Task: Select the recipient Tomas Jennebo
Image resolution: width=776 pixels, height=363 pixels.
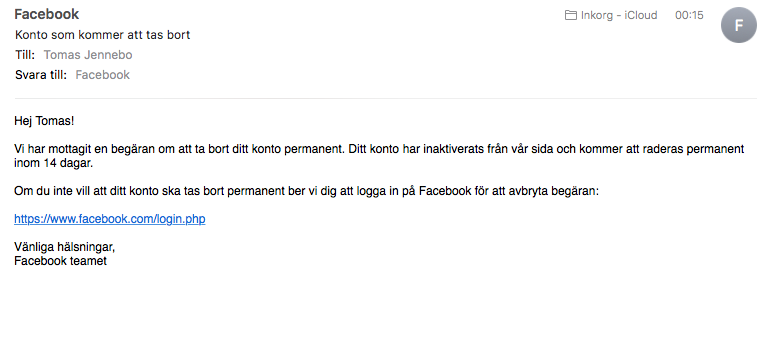Action: click(88, 55)
